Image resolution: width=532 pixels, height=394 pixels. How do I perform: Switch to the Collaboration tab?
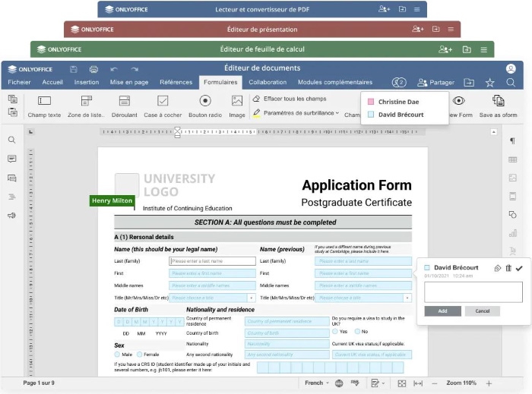(268, 82)
